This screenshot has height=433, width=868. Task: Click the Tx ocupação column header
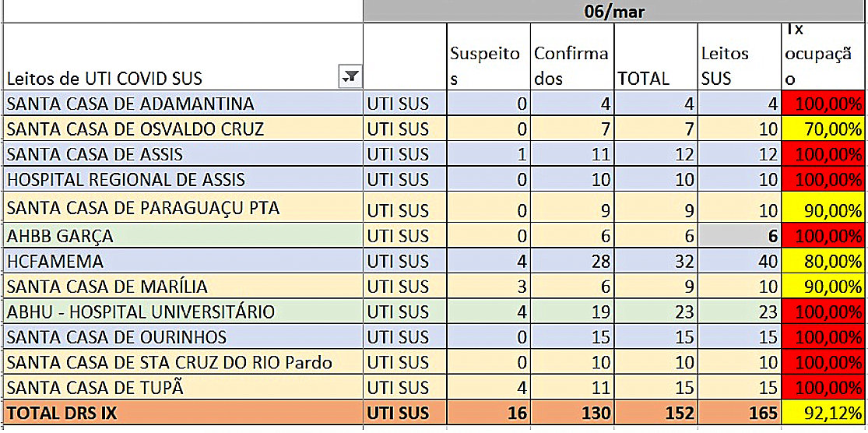[x=823, y=56]
